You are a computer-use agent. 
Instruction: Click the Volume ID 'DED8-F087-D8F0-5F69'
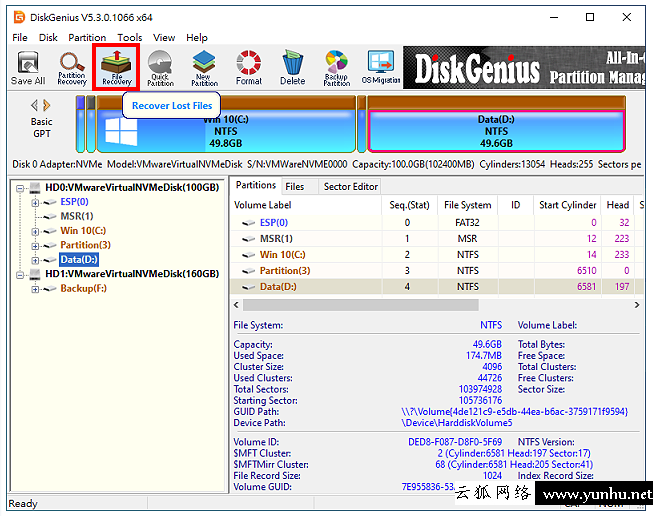coord(455,442)
